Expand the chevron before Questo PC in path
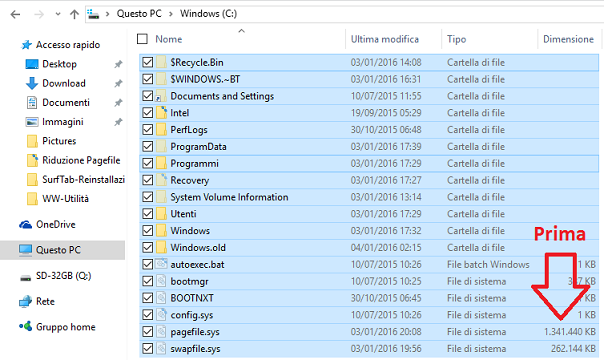 tap(108, 14)
